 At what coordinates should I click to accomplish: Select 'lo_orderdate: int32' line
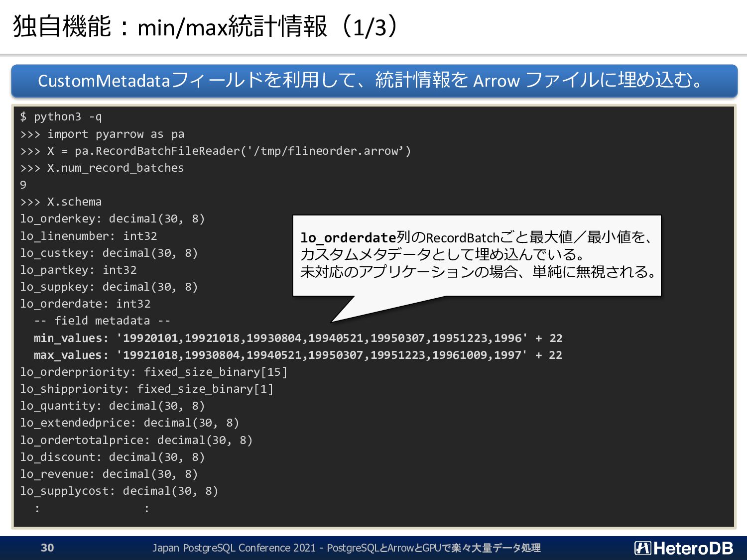pyautogui.click(x=85, y=304)
